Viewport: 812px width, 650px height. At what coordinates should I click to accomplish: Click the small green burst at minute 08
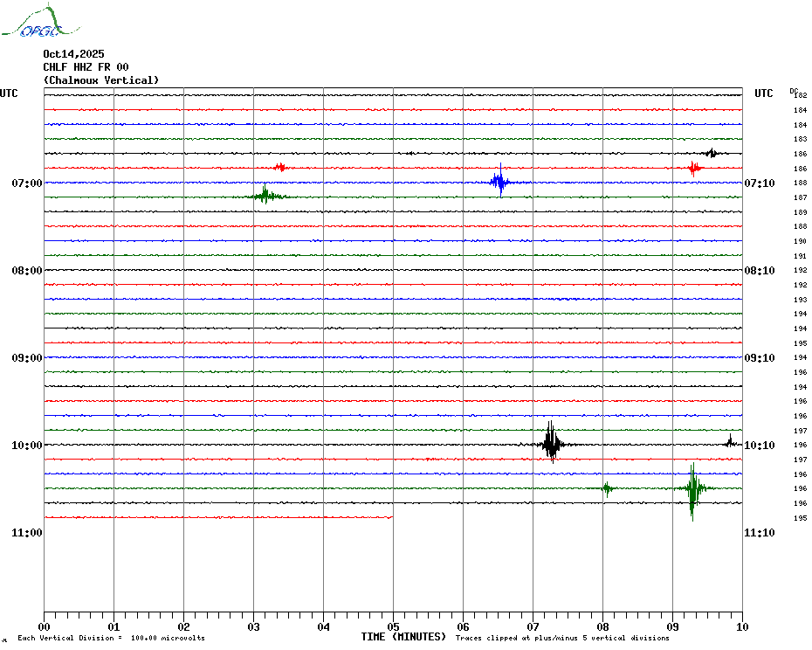[607, 488]
